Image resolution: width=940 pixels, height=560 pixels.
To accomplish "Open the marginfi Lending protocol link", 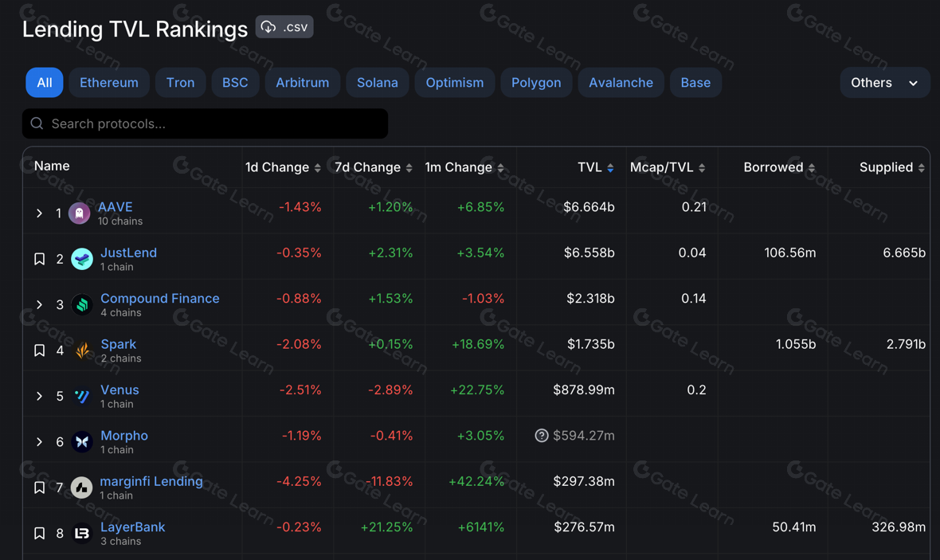I will 151,481.
